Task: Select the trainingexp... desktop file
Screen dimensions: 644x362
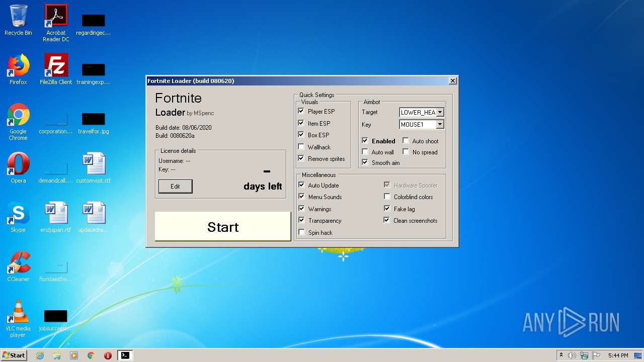Action: [x=94, y=72]
